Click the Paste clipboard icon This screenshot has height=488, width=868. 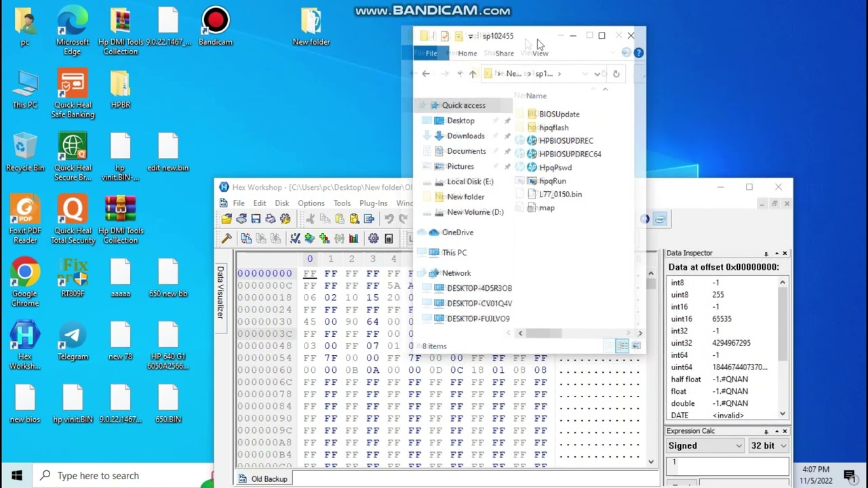click(340, 219)
